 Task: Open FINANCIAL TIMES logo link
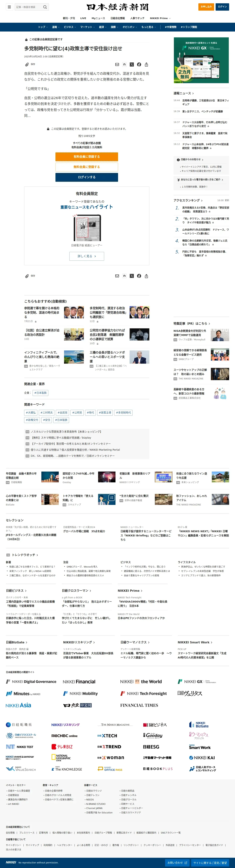pyautogui.click(x=139, y=705)
